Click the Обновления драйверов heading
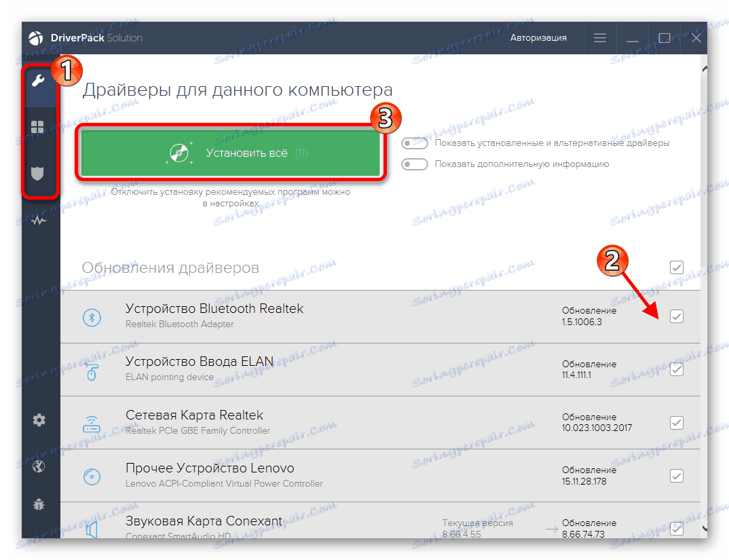The height and width of the screenshot is (560, 729). [170, 267]
